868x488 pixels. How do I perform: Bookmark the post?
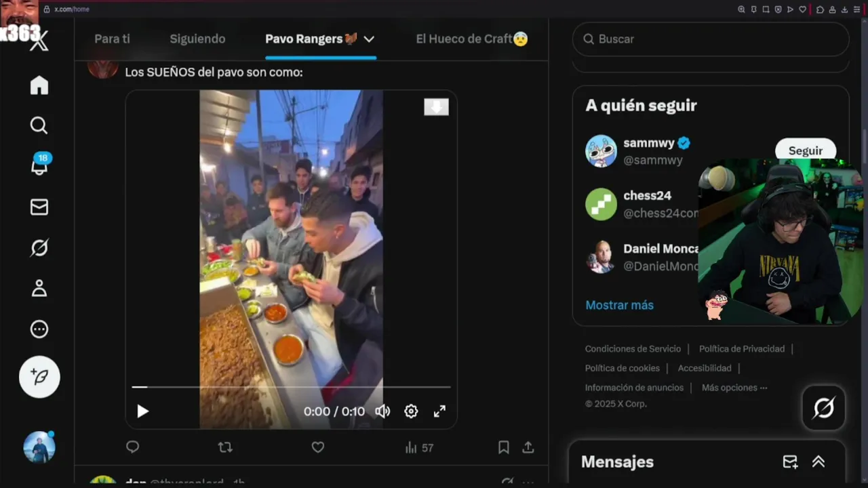pyautogui.click(x=504, y=447)
